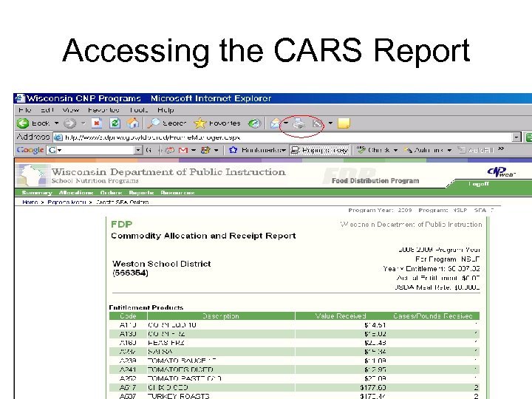
Task: Click inside the Address URL field
Action: [287, 137]
